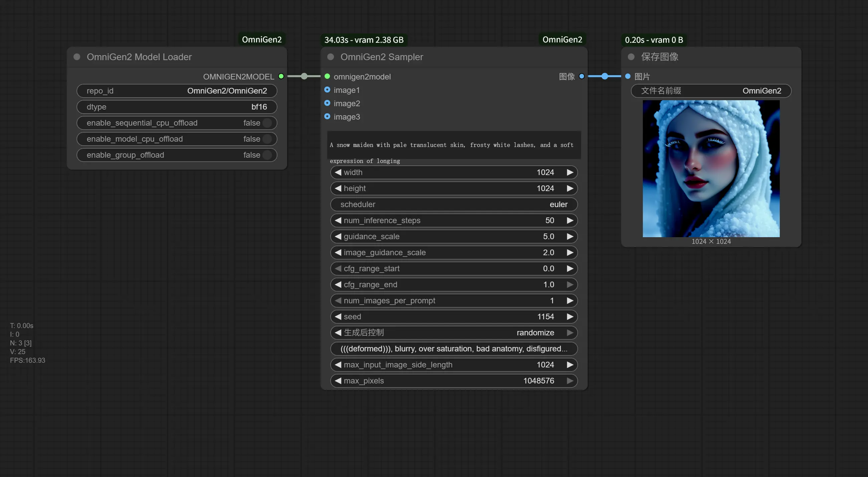The width and height of the screenshot is (868, 477).
Task: Click the image3 input socket
Action: 327,116
